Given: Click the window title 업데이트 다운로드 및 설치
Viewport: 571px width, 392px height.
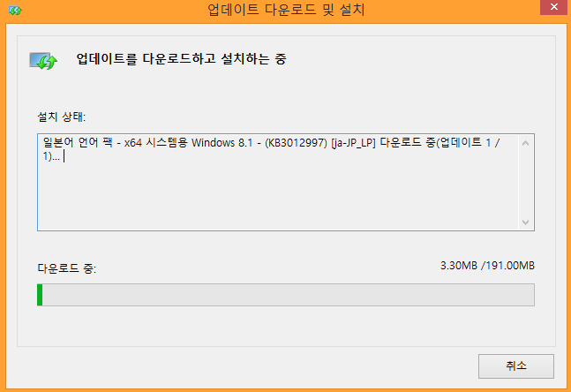Looking at the screenshot, I should (x=286, y=10).
